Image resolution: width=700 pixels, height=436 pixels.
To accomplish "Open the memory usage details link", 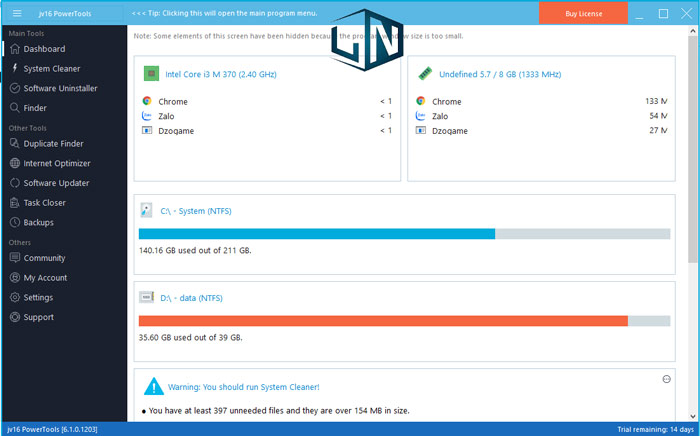I will [500, 75].
